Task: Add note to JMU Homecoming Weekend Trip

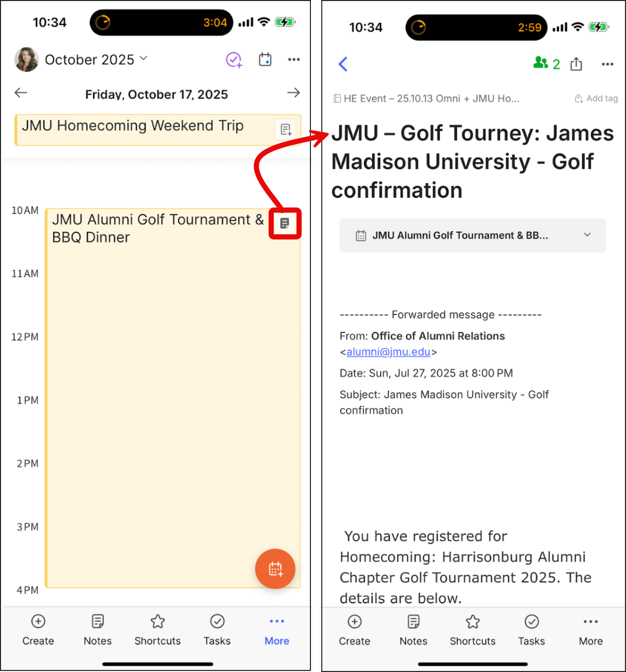Action: tap(286, 130)
